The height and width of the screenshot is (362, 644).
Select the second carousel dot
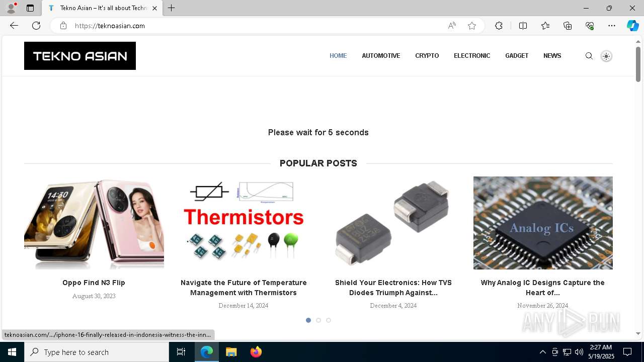[x=318, y=320]
